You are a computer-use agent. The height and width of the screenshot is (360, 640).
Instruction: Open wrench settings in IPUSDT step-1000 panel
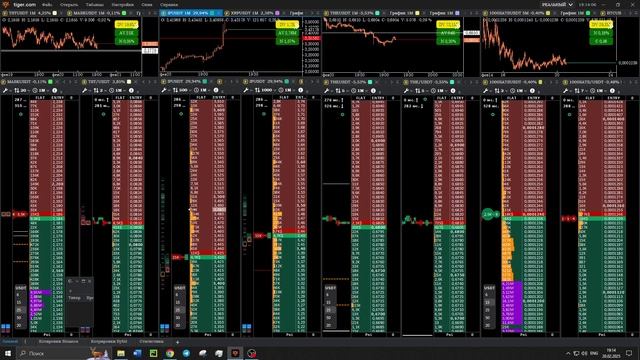[246, 90]
